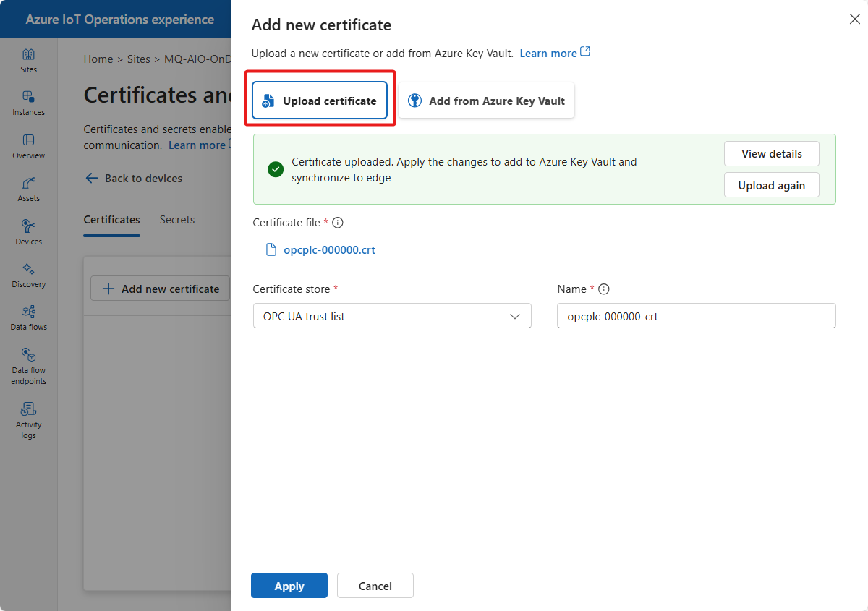This screenshot has height=611, width=868.
Task: Expand the Certificate store dropdown
Action: coord(392,316)
